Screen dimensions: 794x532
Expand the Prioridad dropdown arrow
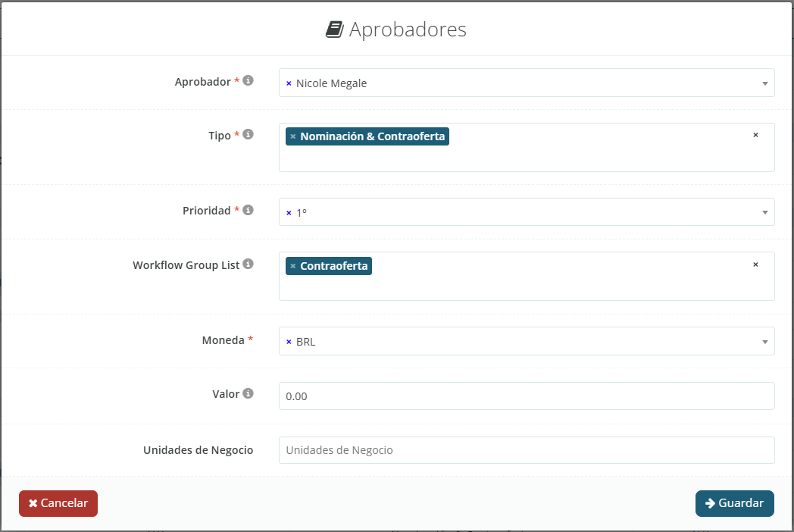click(764, 213)
